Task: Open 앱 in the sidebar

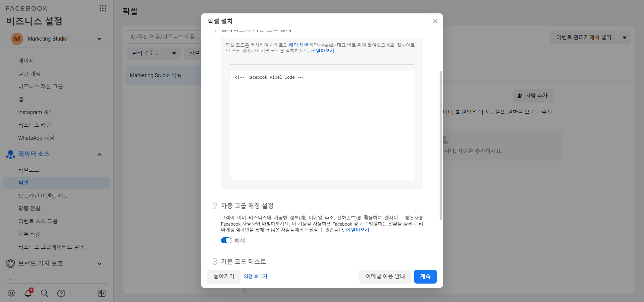Action: (x=21, y=99)
